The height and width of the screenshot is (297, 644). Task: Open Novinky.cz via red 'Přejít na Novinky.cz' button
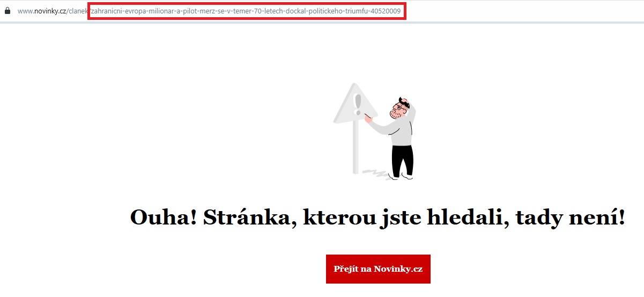tap(378, 269)
